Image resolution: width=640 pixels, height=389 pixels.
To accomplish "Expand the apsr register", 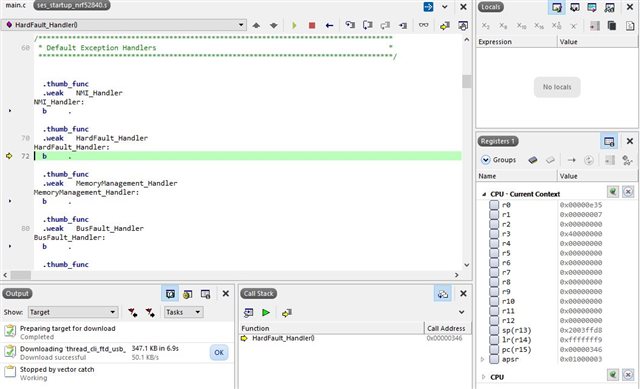I will pos(482,360).
